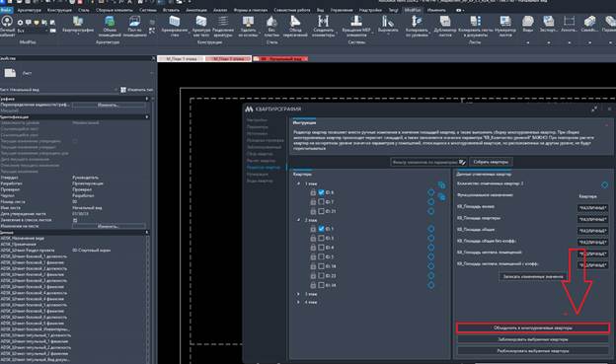Use the Вес пластин ribbon tool
This screenshot has width=616, height=364.
[x=271, y=26]
